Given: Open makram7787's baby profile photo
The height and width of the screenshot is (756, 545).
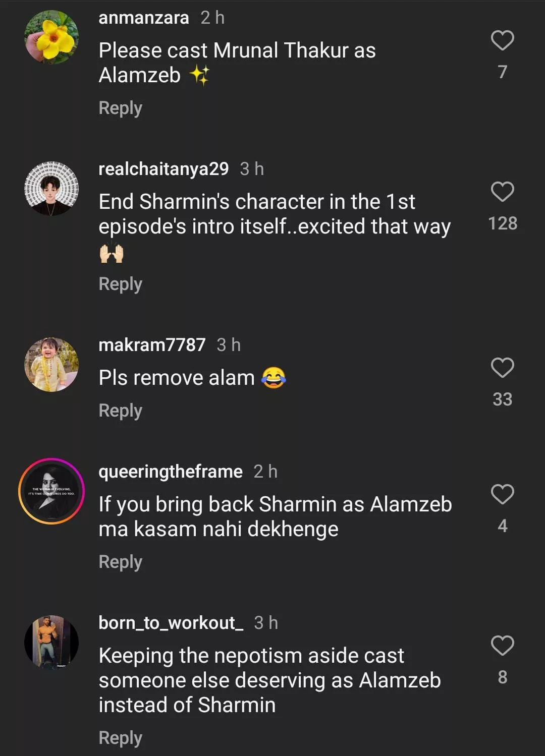Looking at the screenshot, I should (x=51, y=365).
